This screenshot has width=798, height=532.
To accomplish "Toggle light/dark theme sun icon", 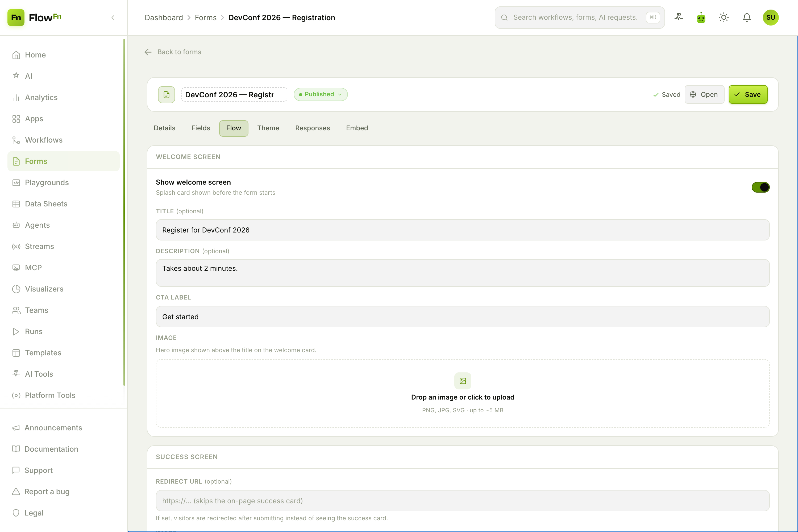I will tap(724, 17).
